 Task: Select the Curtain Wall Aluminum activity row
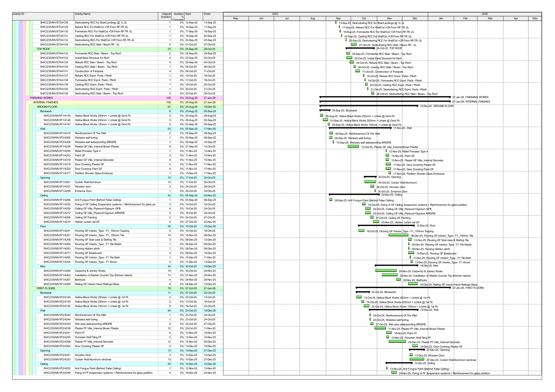[x=88, y=182]
